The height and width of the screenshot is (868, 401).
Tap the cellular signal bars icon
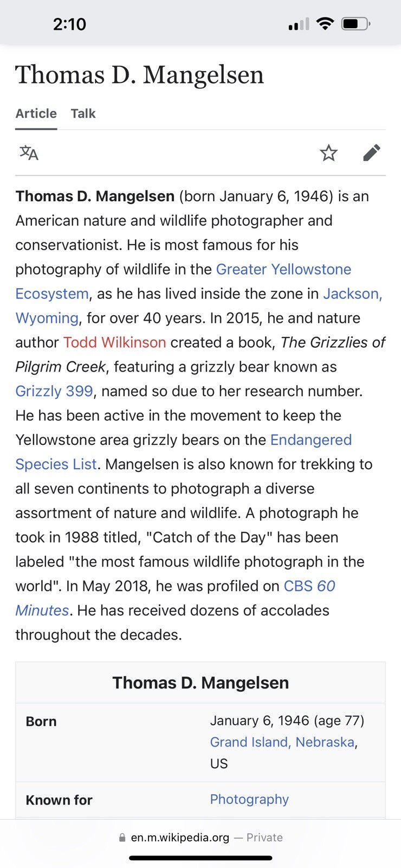(x=299, y=24)
